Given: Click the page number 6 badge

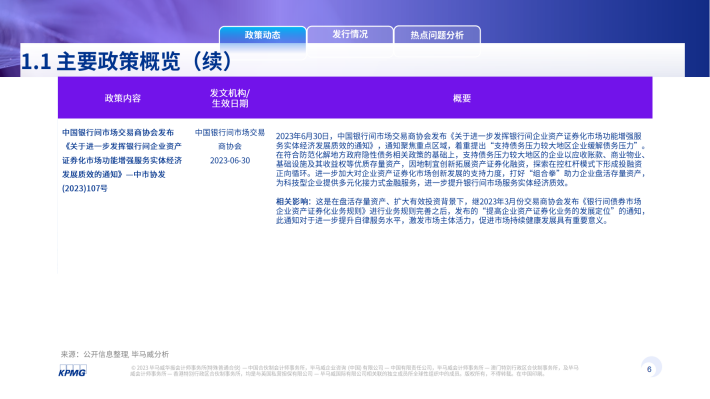Looking at the screenshot, I should [650, 369].
